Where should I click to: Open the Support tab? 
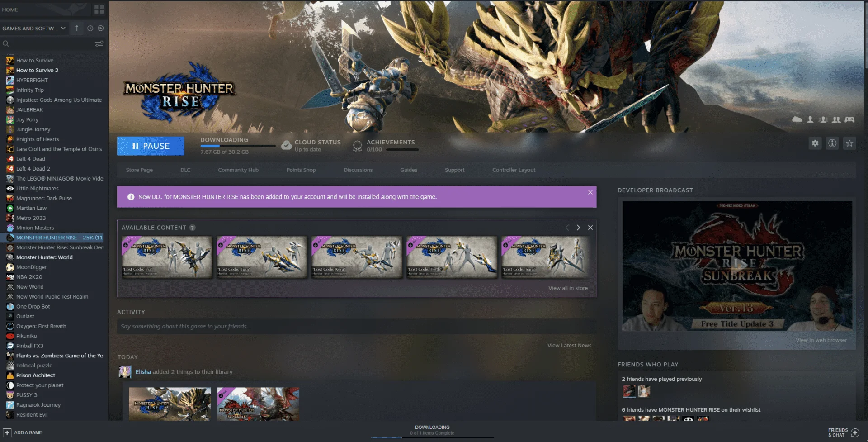(x=454, y=170)
